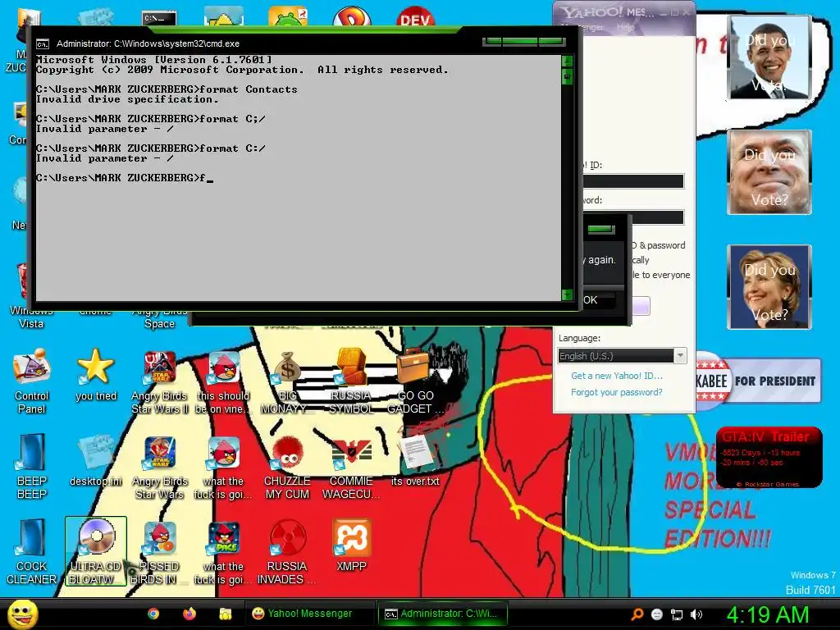
Task: Open the Angry Birds Space shortcut
Action: (x=160, y=318)
